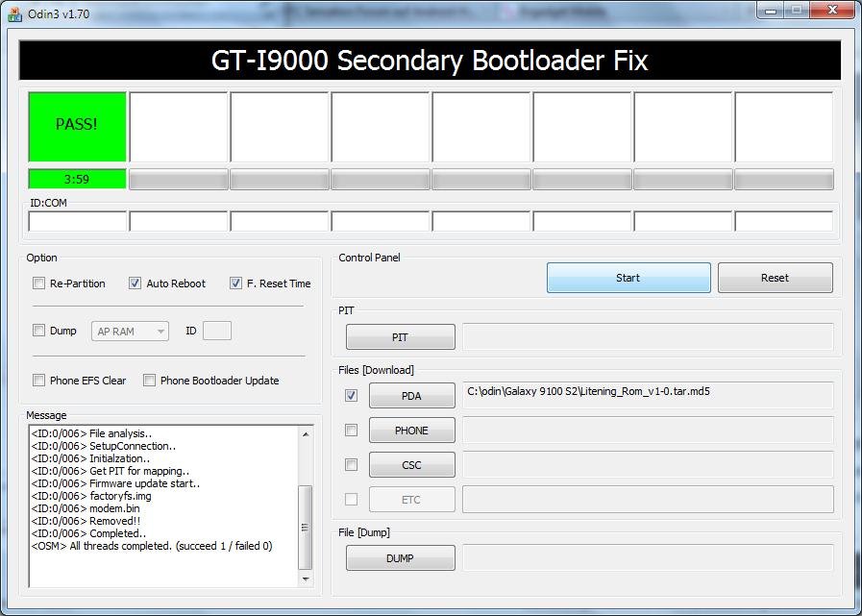Open the PIT file browser button
Viewport: 862px width, 616px height.
400,337
